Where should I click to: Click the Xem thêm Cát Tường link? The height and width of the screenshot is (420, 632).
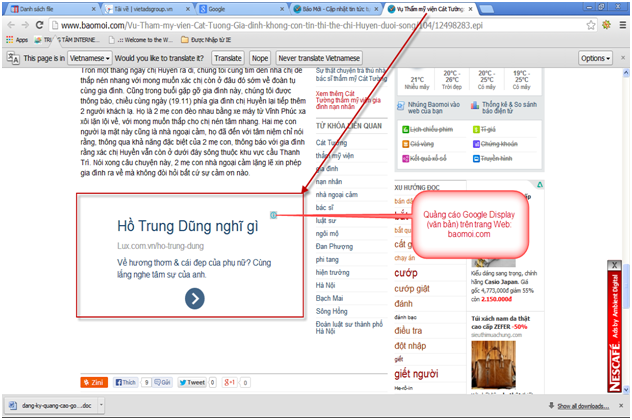pyautogui.click(x=348, y=100)
